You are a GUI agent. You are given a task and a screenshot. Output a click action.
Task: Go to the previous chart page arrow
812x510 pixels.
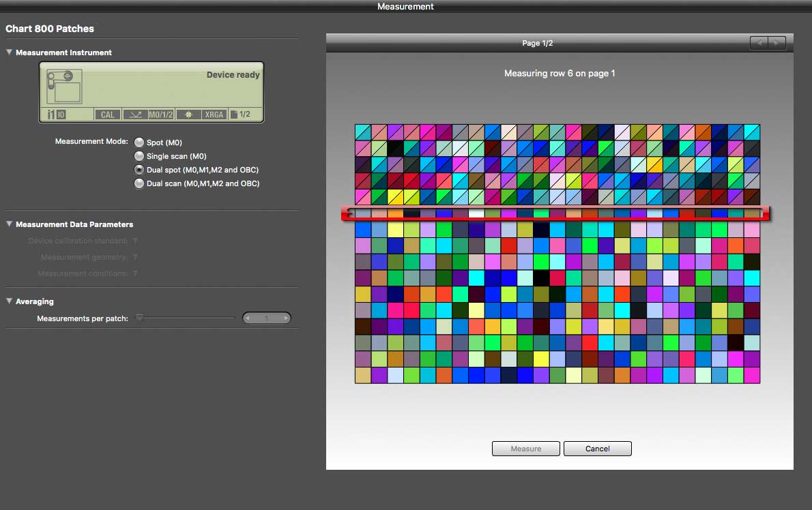[x=759, y=43]
